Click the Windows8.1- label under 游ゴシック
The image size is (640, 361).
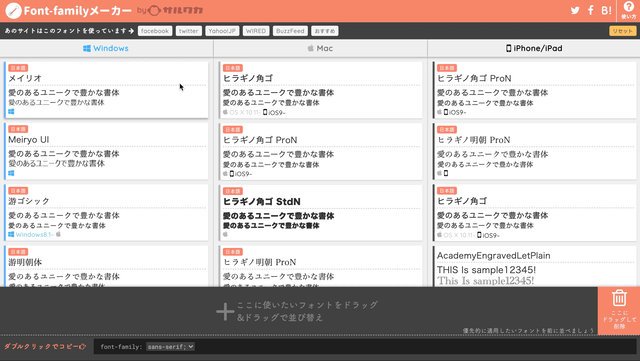(x=34, y=234)
